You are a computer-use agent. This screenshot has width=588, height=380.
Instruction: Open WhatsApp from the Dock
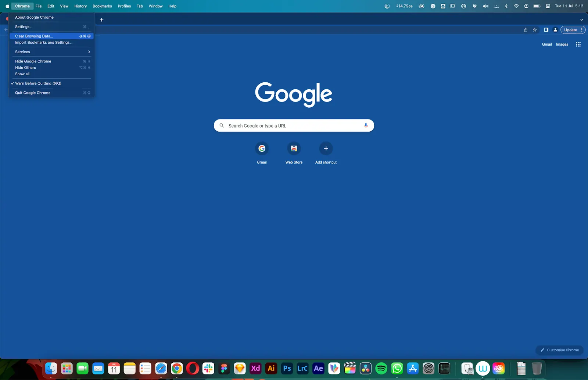pyautogui.click(x=397, y=368)
